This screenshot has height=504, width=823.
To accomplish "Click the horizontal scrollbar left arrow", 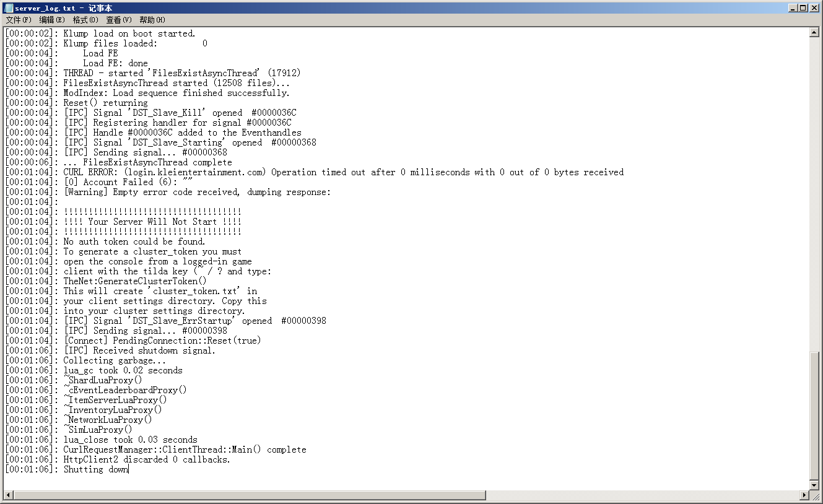I will click(9, 495).
